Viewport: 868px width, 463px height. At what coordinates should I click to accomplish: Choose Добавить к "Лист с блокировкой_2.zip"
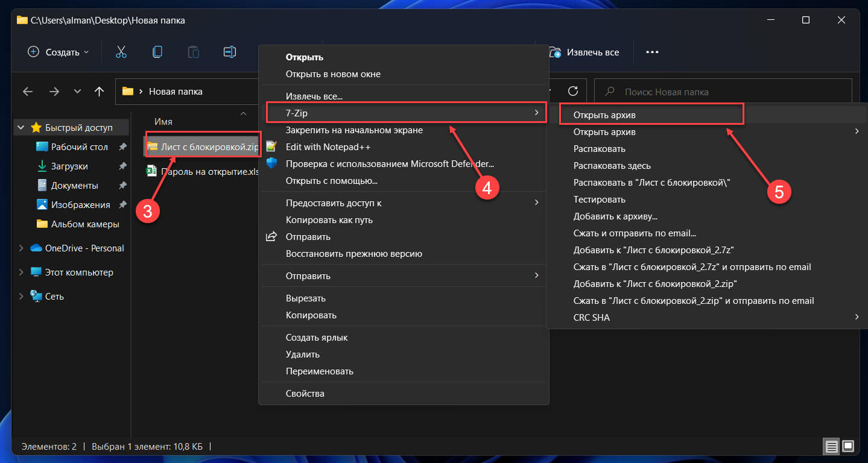tap(707, 283)
